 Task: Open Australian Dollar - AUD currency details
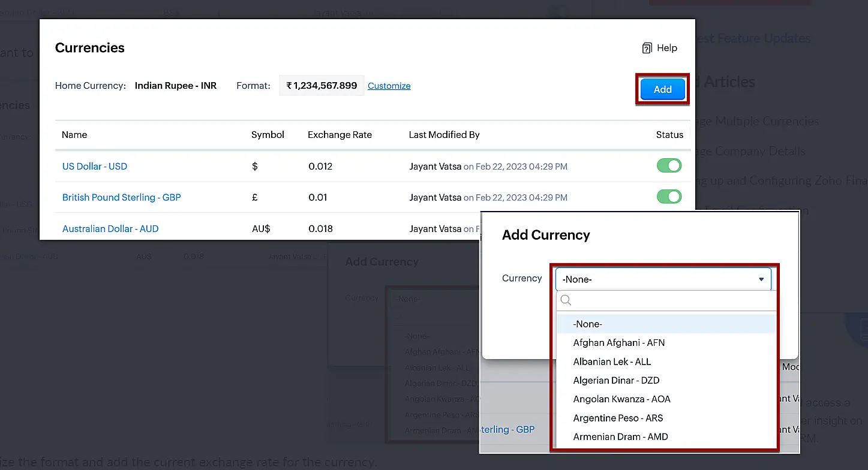[x=110, y=228]
